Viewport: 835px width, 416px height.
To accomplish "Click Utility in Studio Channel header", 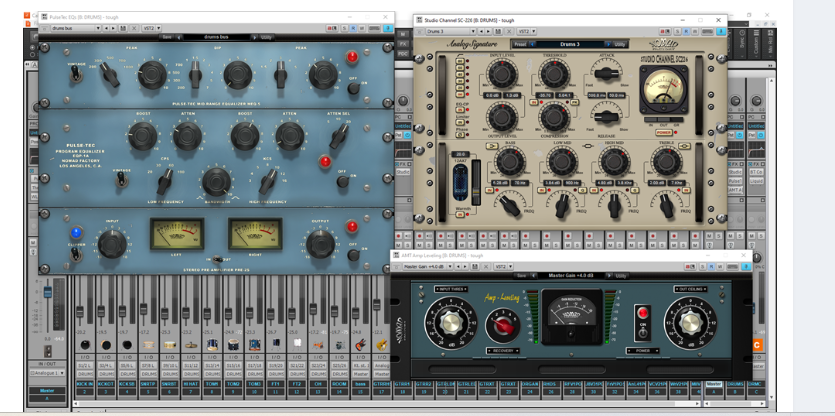I will [620, 44].
